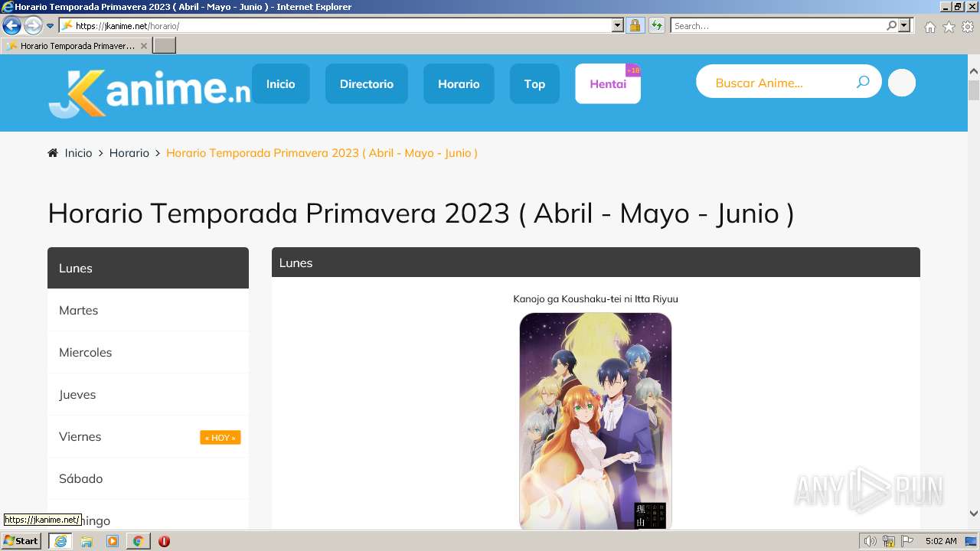Open Windows Explorer folder taskbar icon
Image resolution: width=980 pixels, height=551 pixels.
click(87, 541)
